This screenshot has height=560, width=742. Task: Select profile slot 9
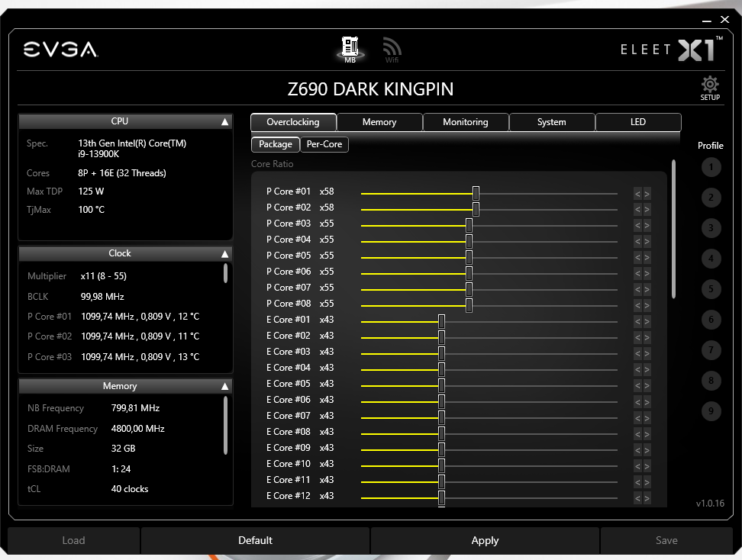(711, 411)
